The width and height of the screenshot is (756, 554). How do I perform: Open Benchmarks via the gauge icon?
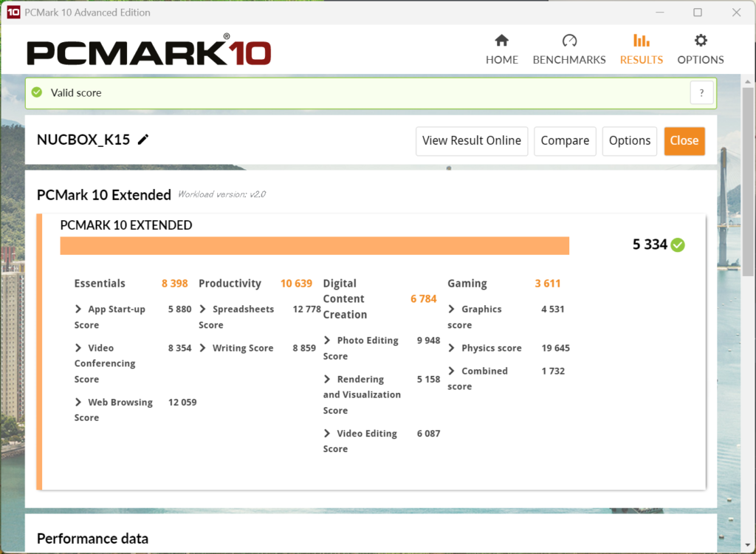point(569,41)
